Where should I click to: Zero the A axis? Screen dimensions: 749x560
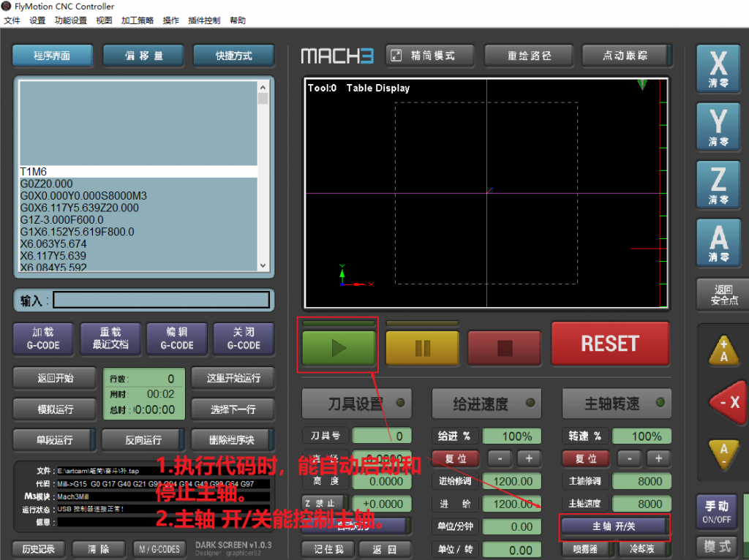click(x=718, y=243)
